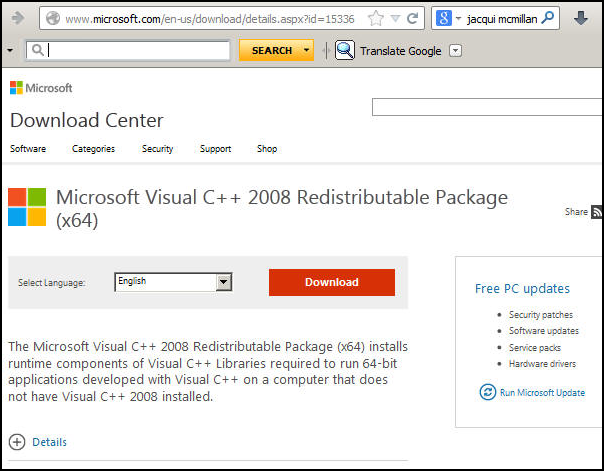Open the Categories menu
This screenshot has height=471, width=604.
[x=93, y=149]
